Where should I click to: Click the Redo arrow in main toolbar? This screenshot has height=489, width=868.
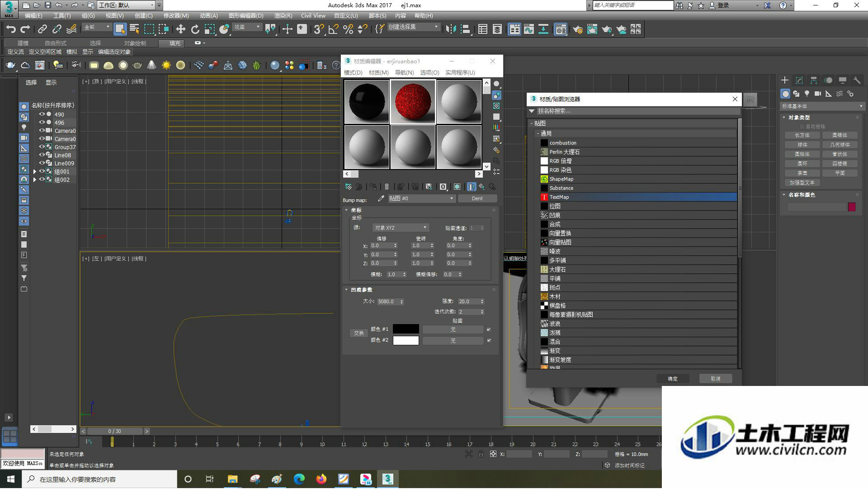[x=25, y=29]
